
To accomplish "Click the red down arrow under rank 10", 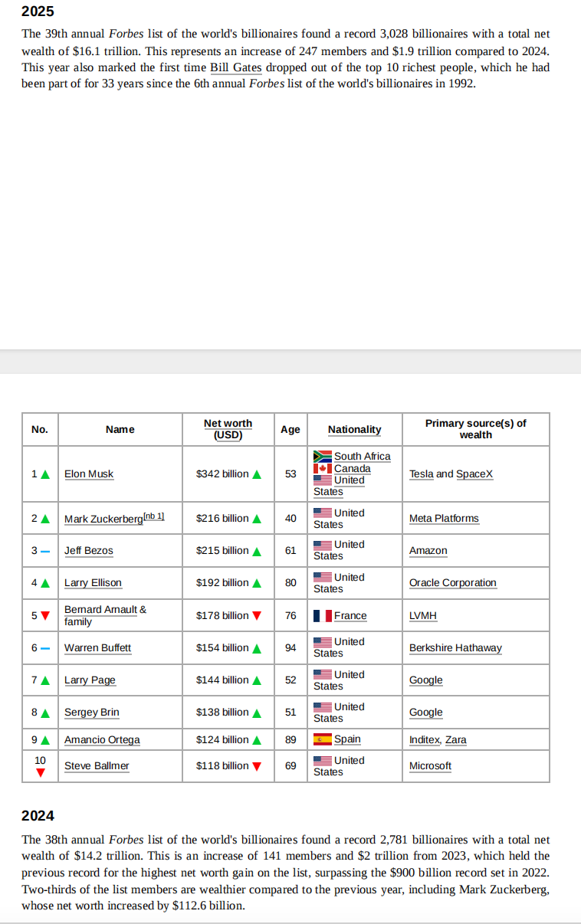I will [x=41, y=774].
